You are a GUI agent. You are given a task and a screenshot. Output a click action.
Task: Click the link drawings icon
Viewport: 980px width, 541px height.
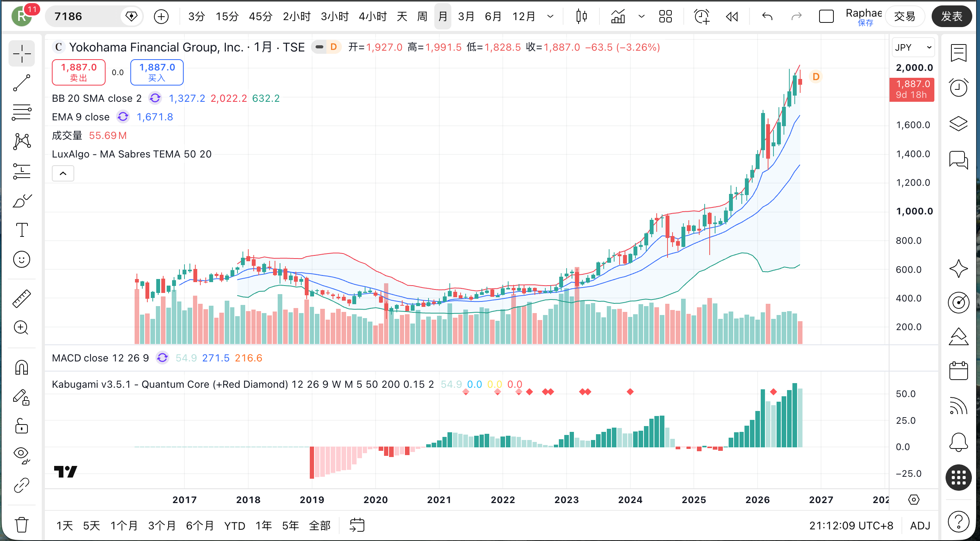click(22, 485)
